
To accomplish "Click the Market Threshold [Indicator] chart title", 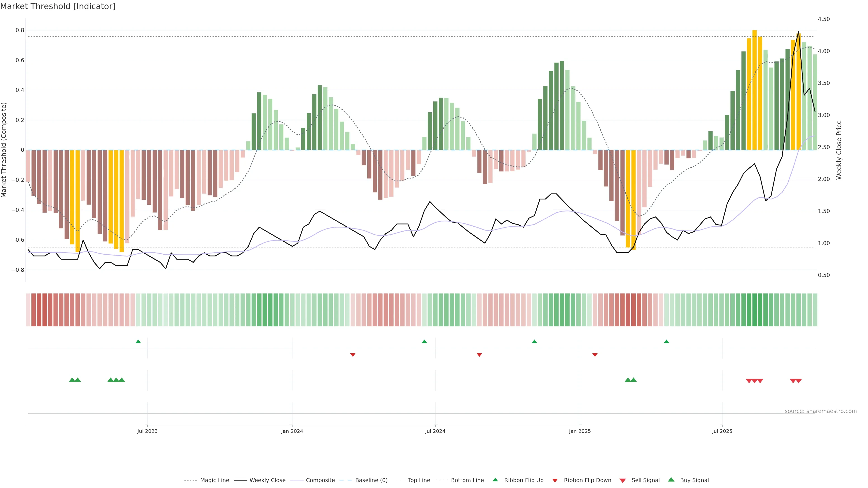I will [58, 6].
